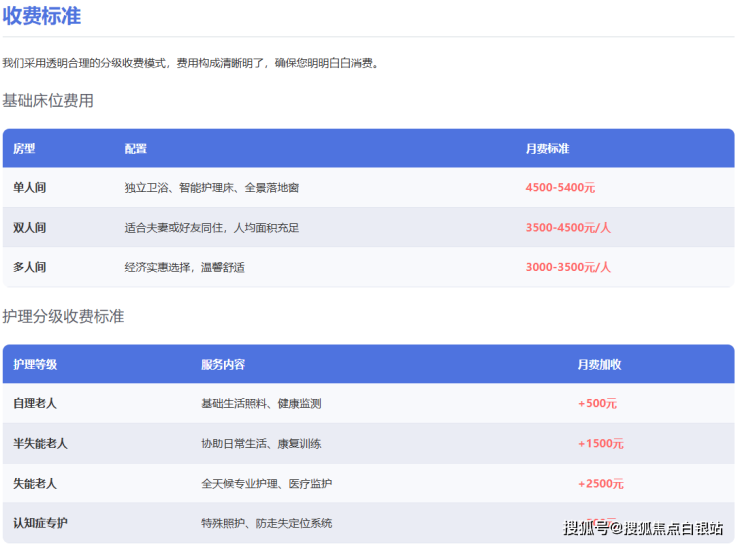Screen dimensions: 740x544
Task: Click the 配置 column header
Action: pos(136,148)
